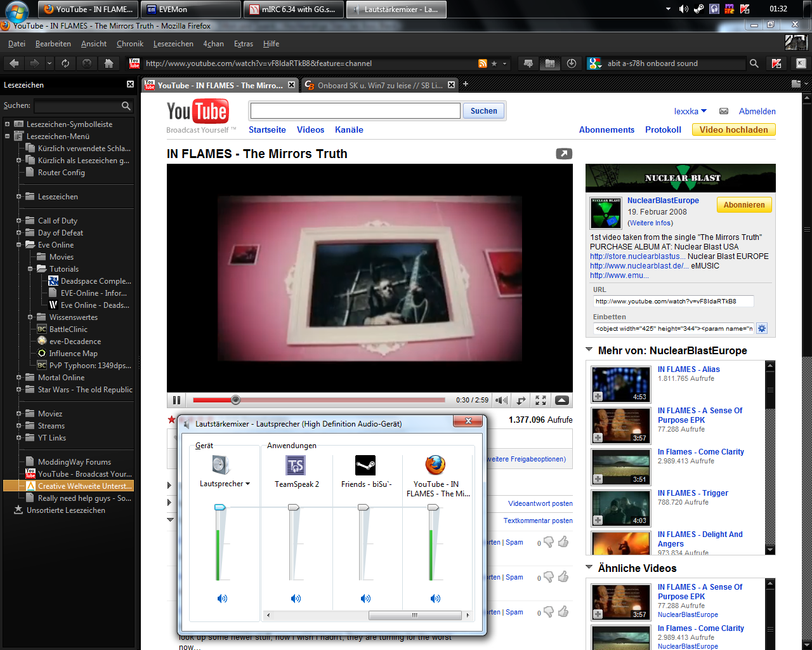Expand the Wissenswertes folder
The width and height of the screenshot is (812, 650).
point(30,317)
